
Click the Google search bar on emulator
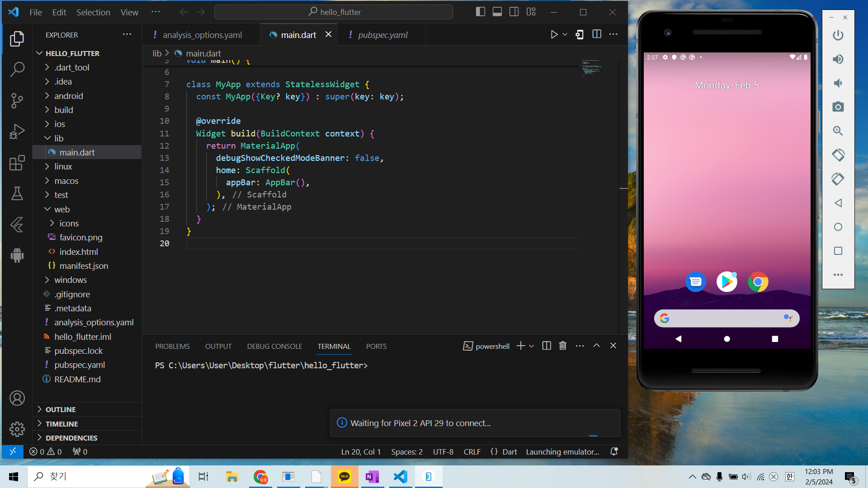pyautogui.click(x=726, y=318)
